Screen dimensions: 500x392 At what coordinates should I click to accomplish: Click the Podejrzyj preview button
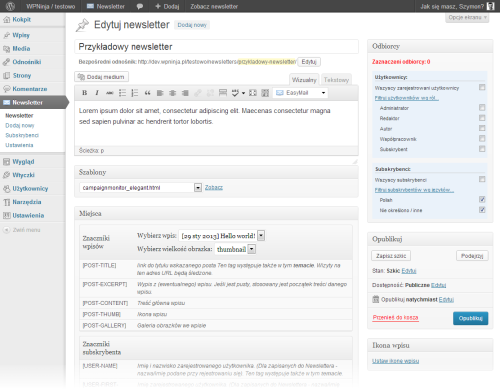[x=472, y=256]
